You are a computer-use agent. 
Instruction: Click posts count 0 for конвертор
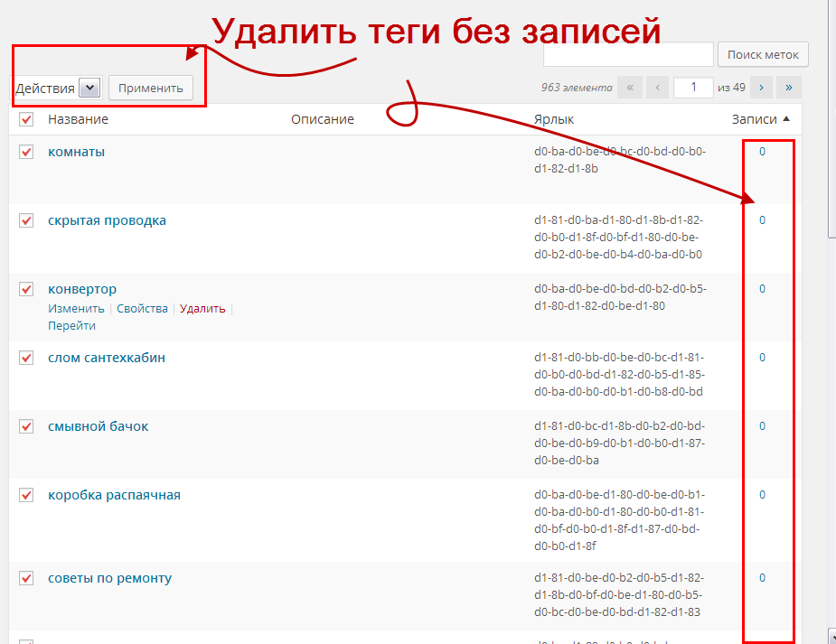(x=762, y=289)
